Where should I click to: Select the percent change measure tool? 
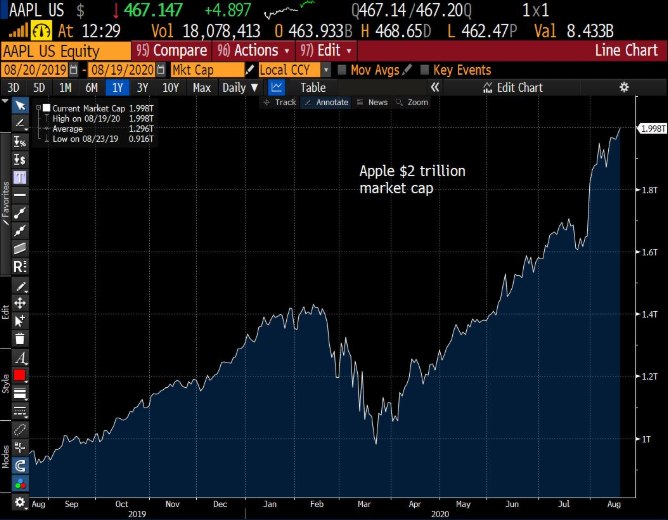(x=20, y=141)
